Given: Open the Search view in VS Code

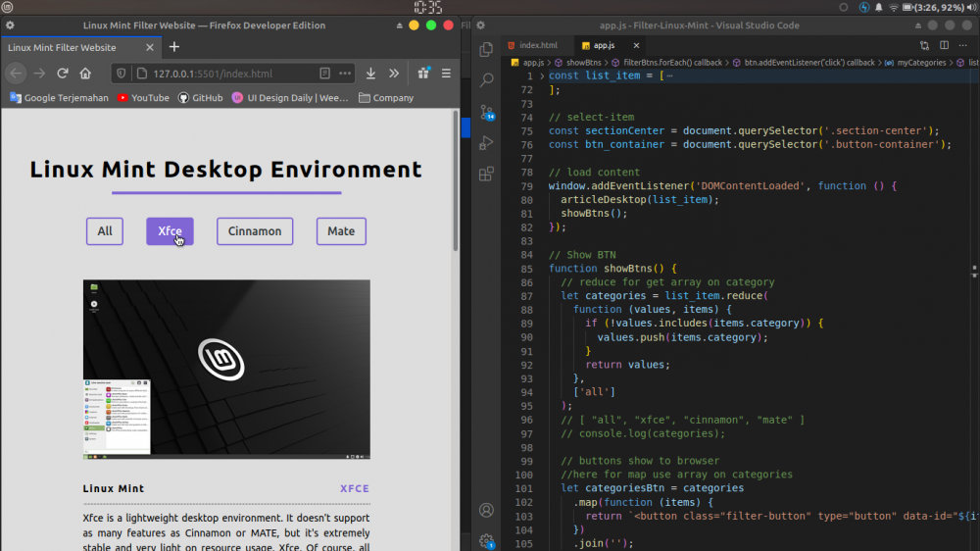Looking at the screenshot, I should click(486, 80).
